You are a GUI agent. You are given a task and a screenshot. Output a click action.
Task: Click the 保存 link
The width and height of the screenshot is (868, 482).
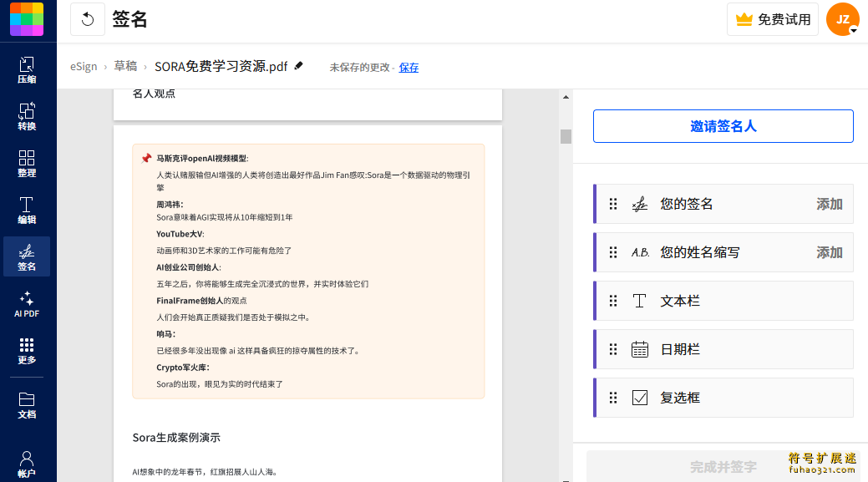[409, 68]
